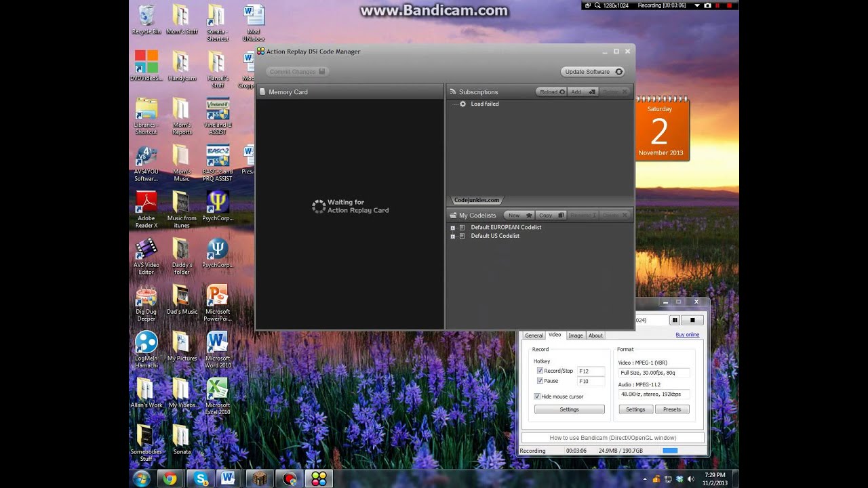Select the Load failed subscription item
Screen dimensions: 868x488
coord(485,104)
